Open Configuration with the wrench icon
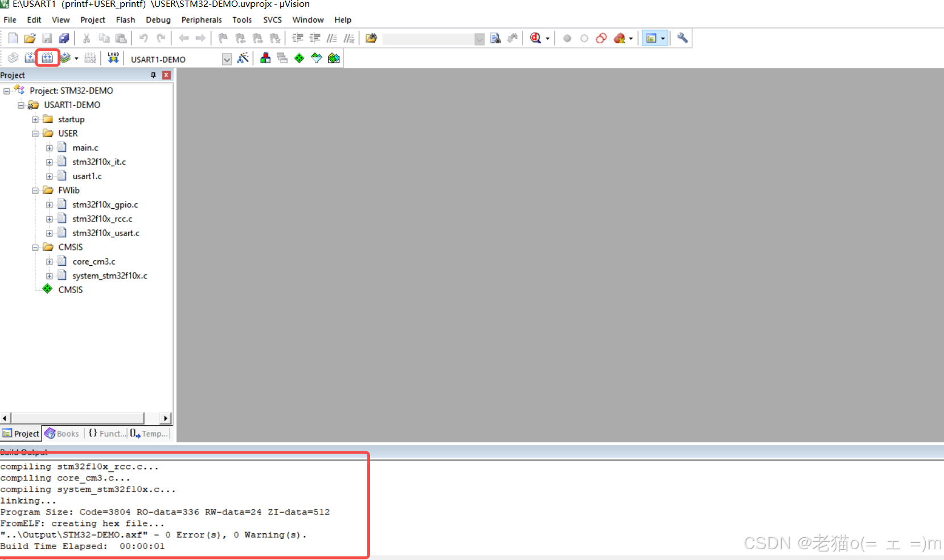The width and height of the screenshot is (944, 560). [x=682, y=38]
